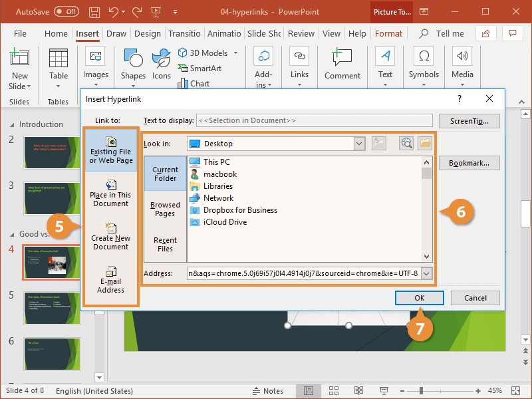
Task: Insert a Comment using the ribbon icon
Action: click(342, 57)
